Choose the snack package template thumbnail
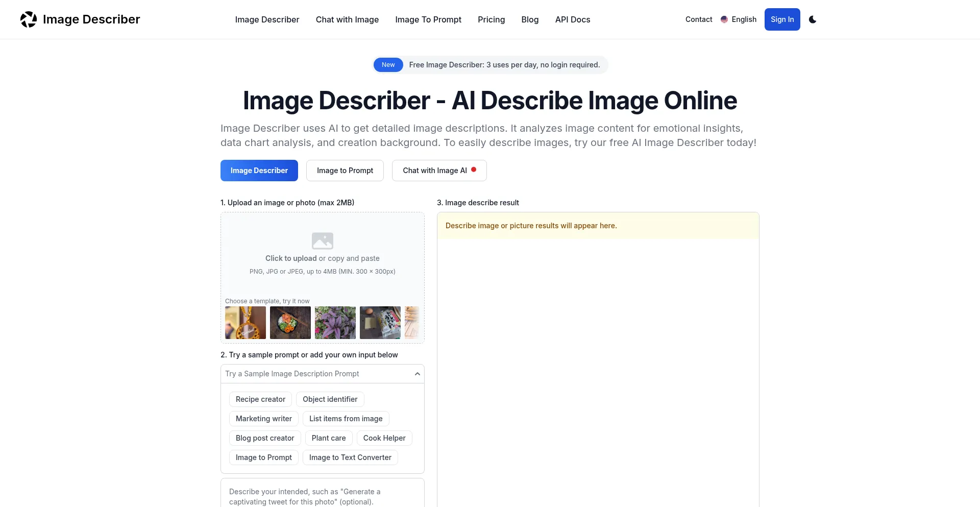The image size is (980, 507). (380, 323)
